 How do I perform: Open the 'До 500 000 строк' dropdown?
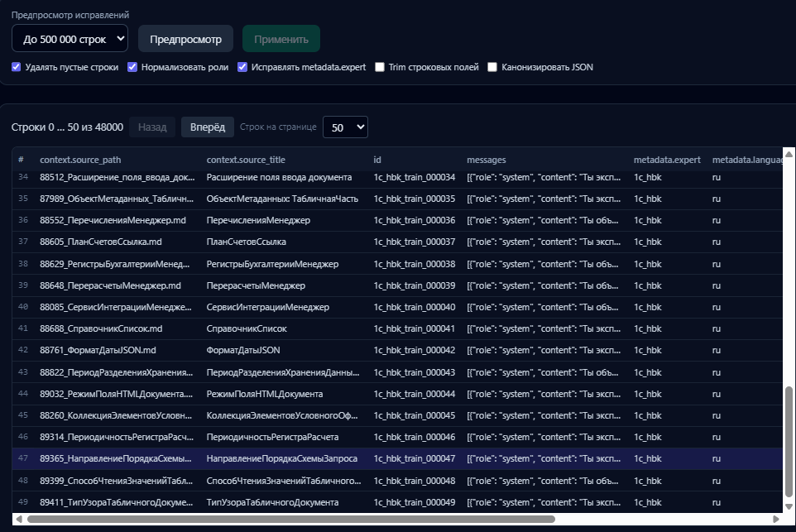pos(70,39)
